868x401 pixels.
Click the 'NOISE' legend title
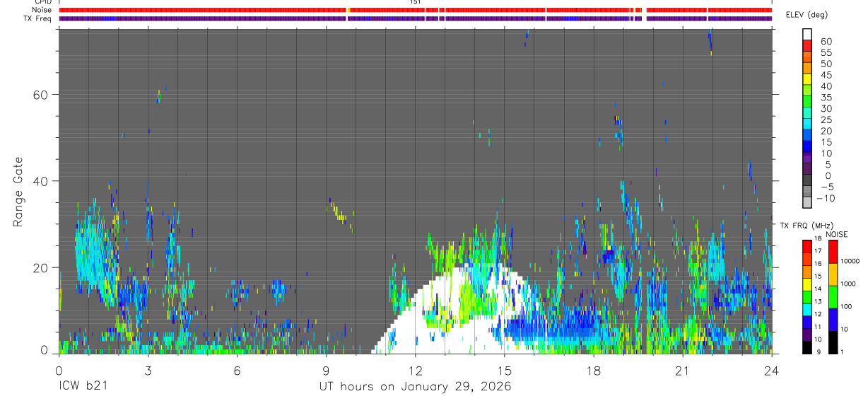coord(836,234)
